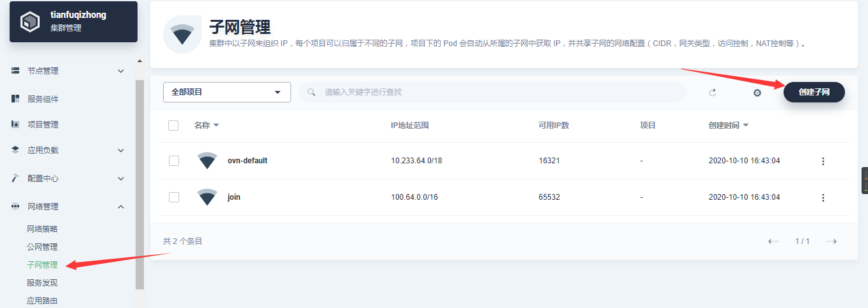868x308 pixels.
Task: Toggle the select-all checkbox in header
Action: coord(173,126)
